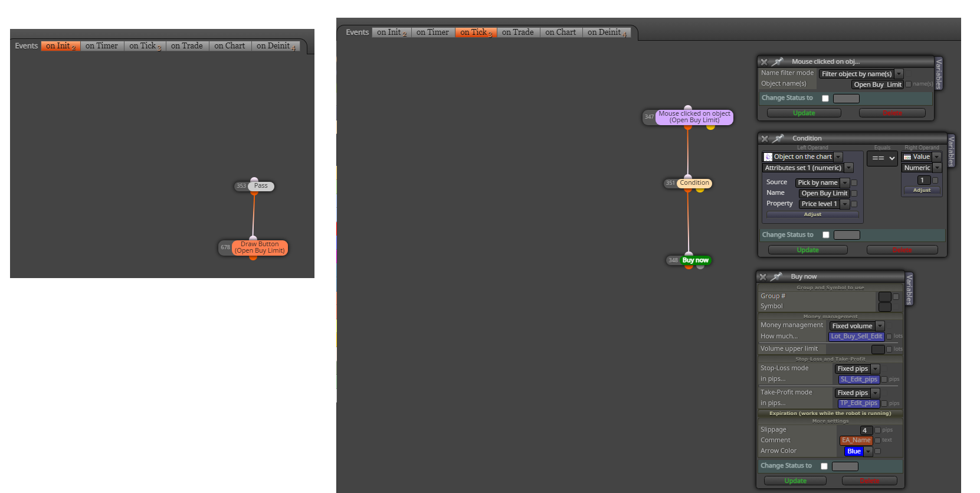The height and width of the screenshot is (493, 980).
Task: Open the Object on the chart dropdown
Action: click(802, 157)
